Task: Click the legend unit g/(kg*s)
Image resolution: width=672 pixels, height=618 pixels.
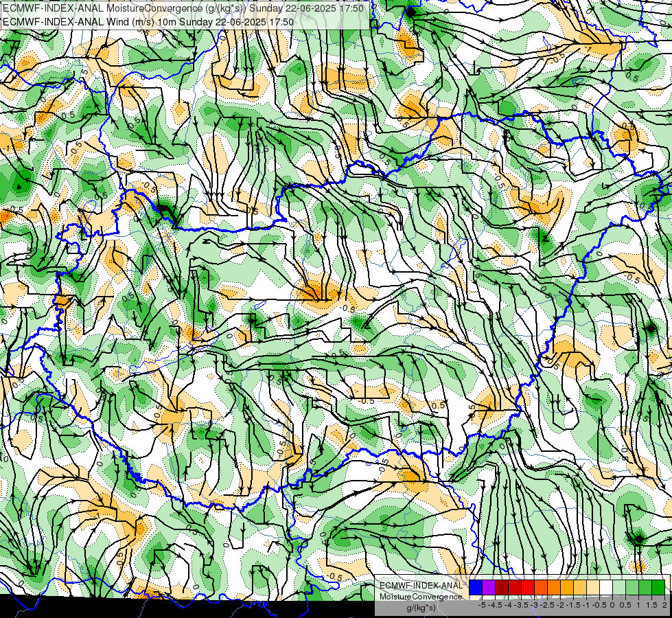Action: [x=421, y=608]
